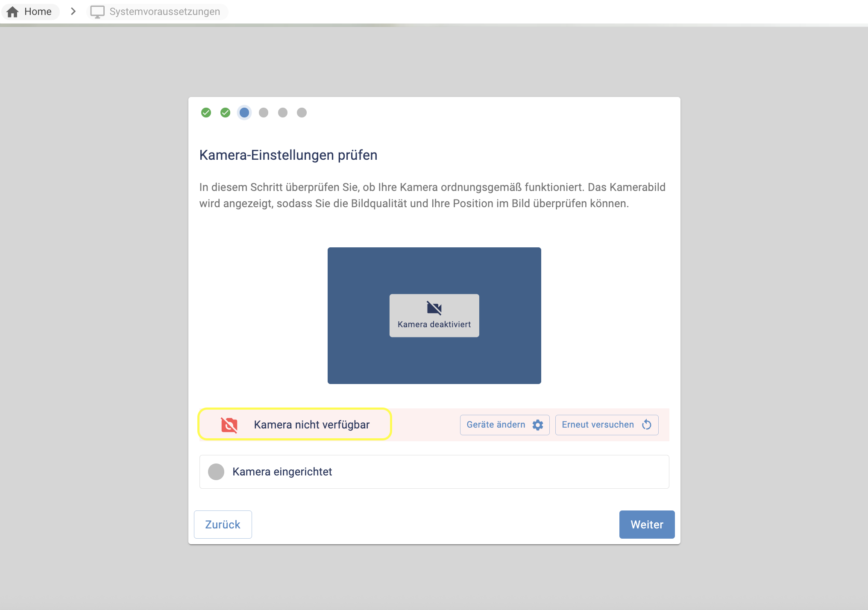This screenshot has width=868, height=610.
Task: Click the Kamera nicht verfügbar status
Action: tap(311, 425)
